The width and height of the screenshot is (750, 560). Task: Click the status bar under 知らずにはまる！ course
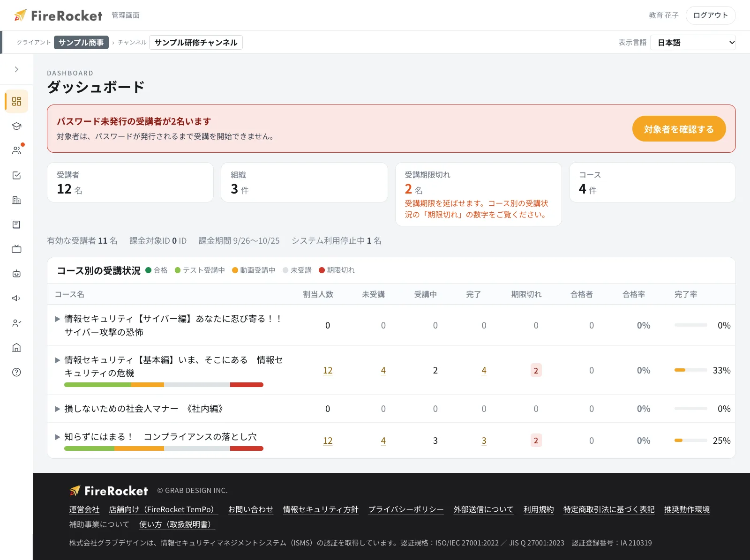(x=164, y=448)
